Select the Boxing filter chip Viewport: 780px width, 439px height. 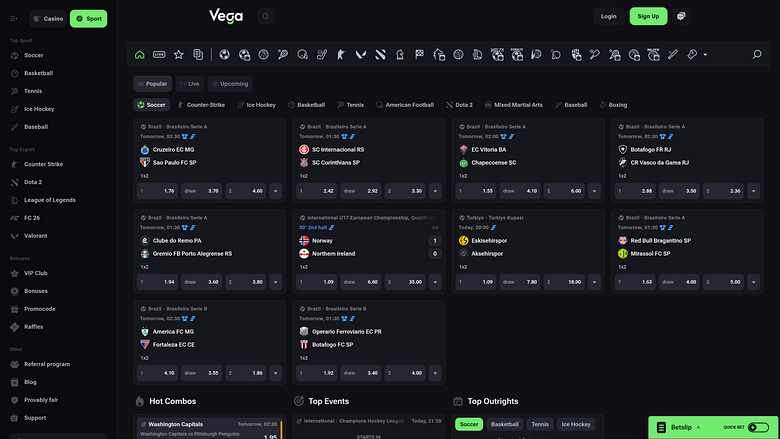pos(613,105)
